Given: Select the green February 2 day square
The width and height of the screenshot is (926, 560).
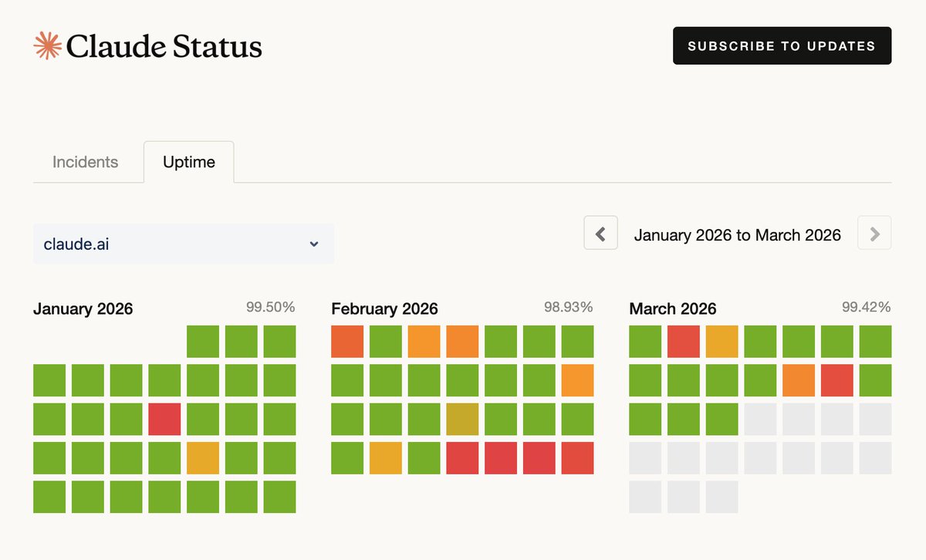Looking at the screenshot, I should click(x=386, y=342).
